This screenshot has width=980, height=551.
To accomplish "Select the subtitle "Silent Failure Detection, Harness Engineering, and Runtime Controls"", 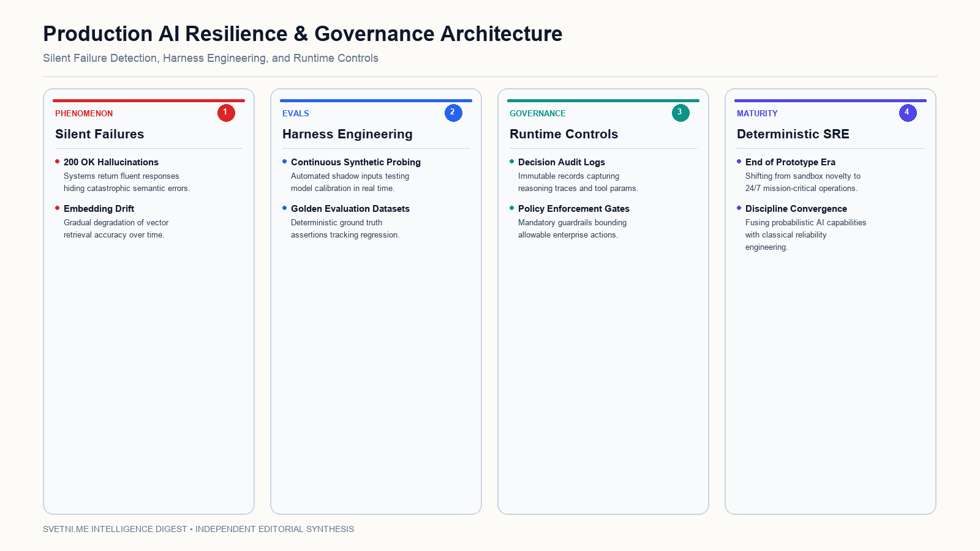I will (211, 58).
